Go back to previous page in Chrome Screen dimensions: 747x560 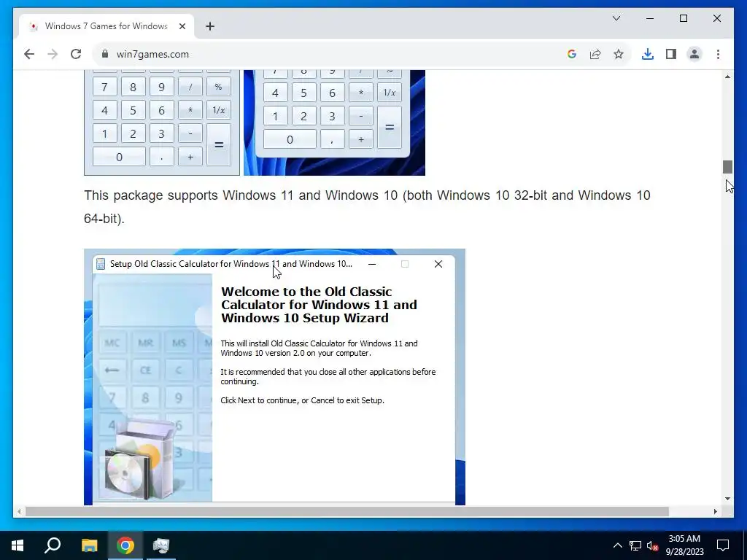[29, 54]
